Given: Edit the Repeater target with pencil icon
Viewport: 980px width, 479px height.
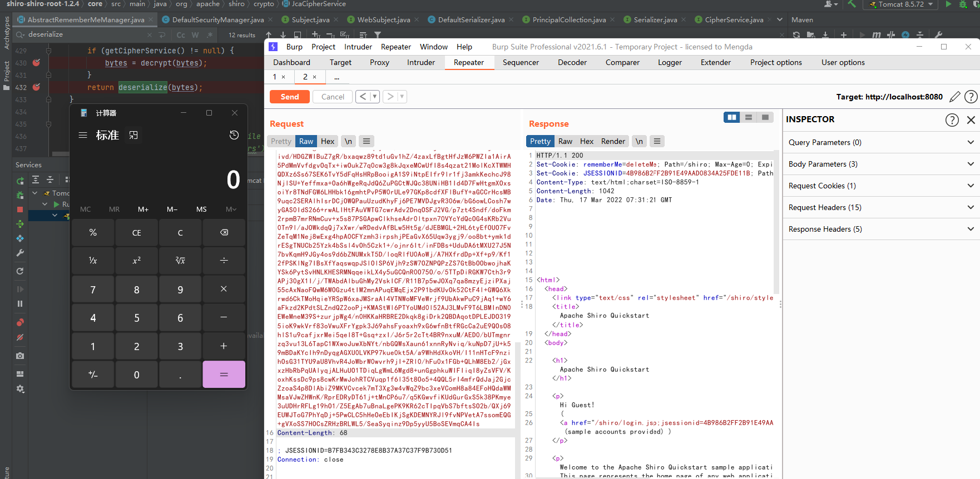Looking at the screenshot, I should point(955,97).
